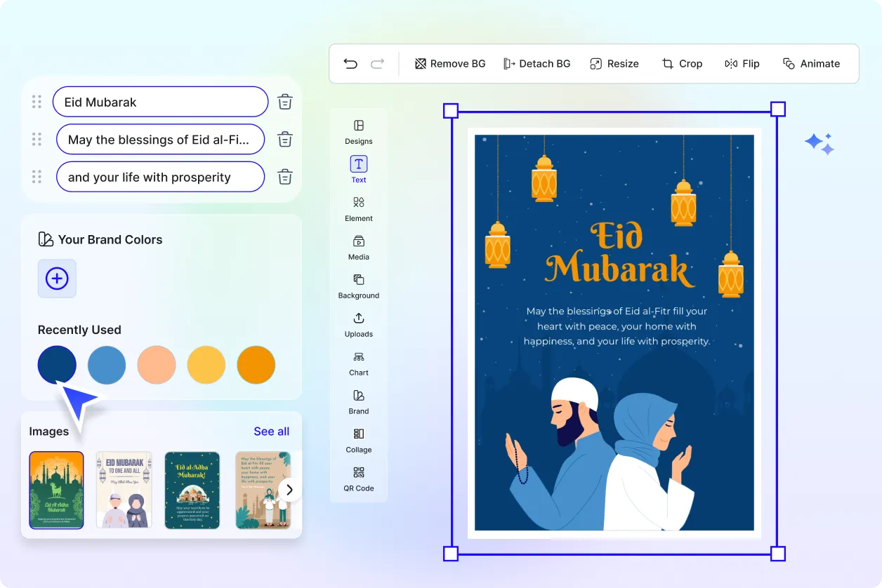Screen dimensions: 882x588
Task: Open See all images
Action: point(271,431)
